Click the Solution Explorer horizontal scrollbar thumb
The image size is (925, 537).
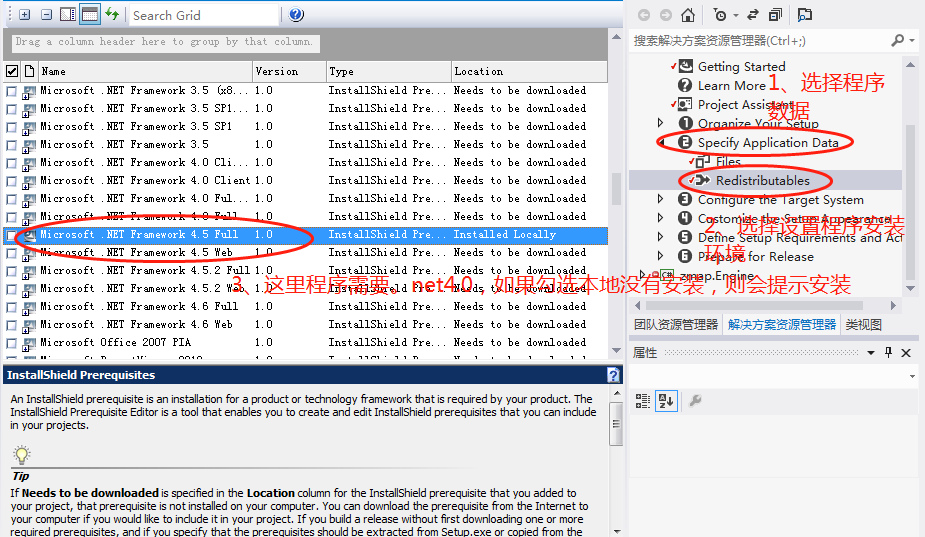[754, 306]
